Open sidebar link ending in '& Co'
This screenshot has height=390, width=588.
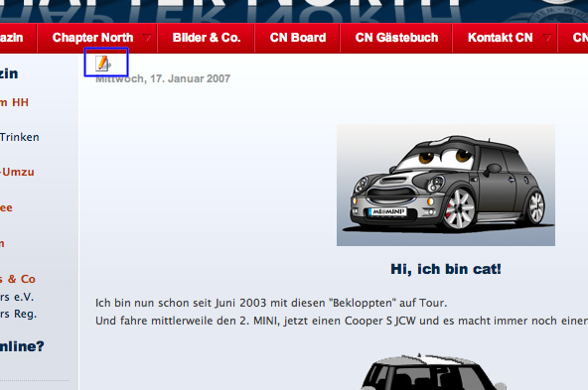[17, 279]
